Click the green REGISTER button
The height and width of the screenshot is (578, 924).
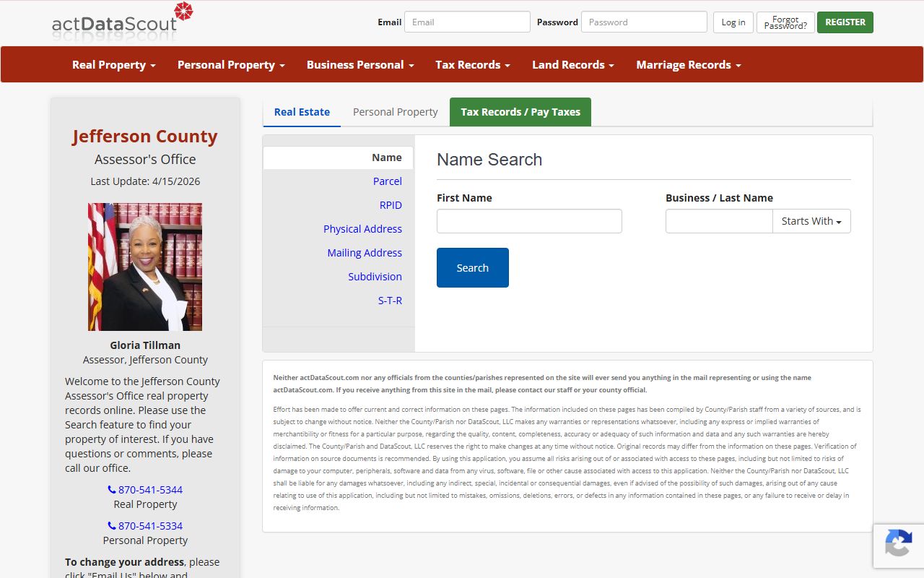click(845, 22)
